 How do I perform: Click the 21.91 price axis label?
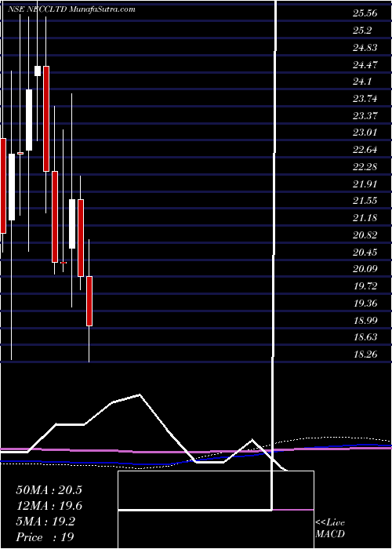[x=365, y=184]
